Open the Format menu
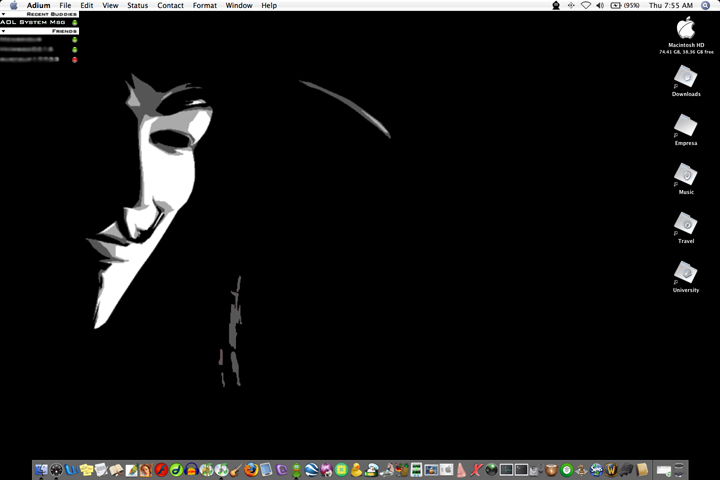720x480 pixels. (x=205, y=6)
